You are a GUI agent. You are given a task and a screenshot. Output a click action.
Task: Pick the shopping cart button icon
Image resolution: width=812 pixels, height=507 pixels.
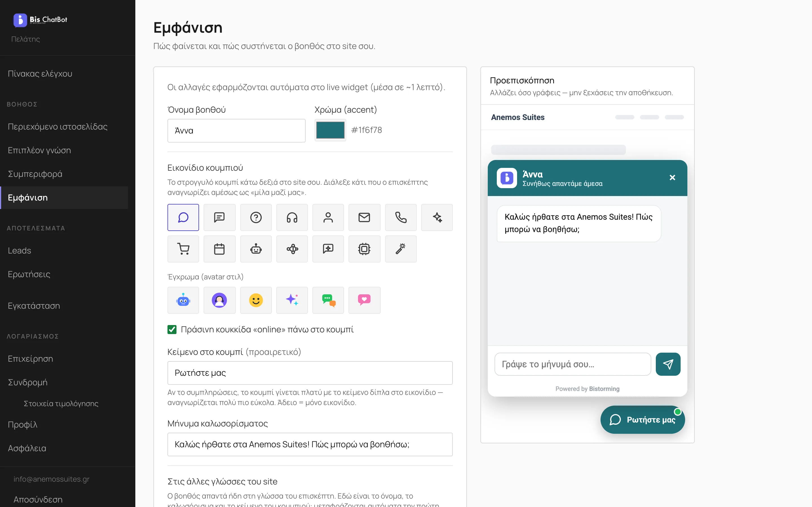tap(183, 249)
